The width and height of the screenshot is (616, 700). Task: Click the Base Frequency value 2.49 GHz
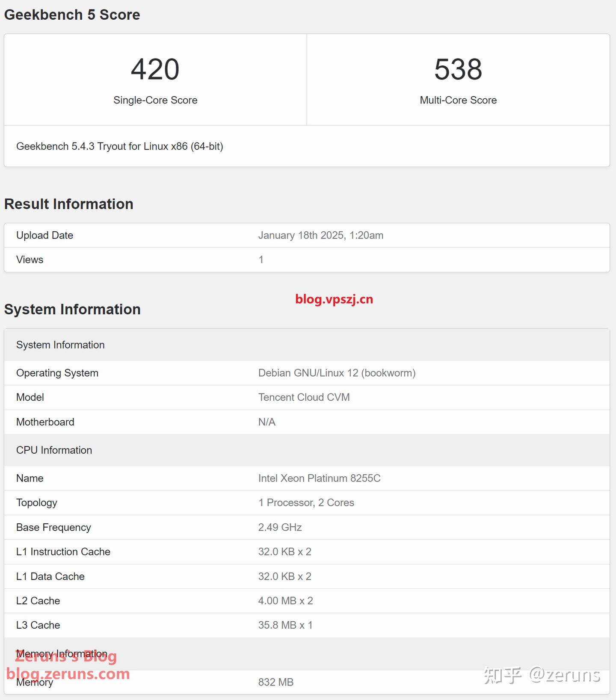point(280,527)
